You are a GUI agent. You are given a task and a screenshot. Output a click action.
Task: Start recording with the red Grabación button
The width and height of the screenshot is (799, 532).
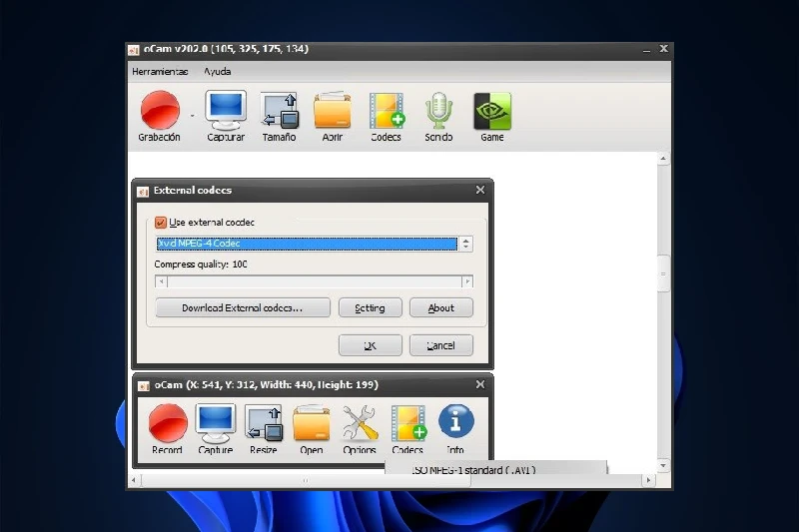160,110
